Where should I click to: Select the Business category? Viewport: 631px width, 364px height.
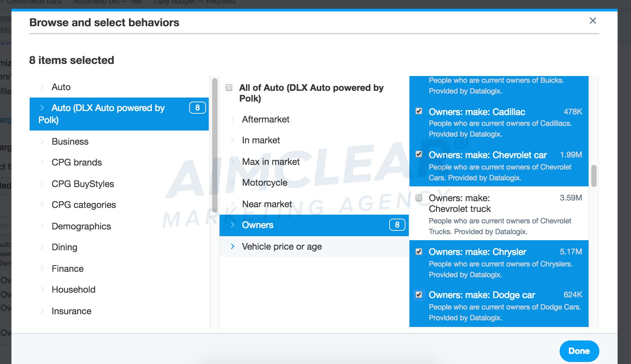click(70, 142)
